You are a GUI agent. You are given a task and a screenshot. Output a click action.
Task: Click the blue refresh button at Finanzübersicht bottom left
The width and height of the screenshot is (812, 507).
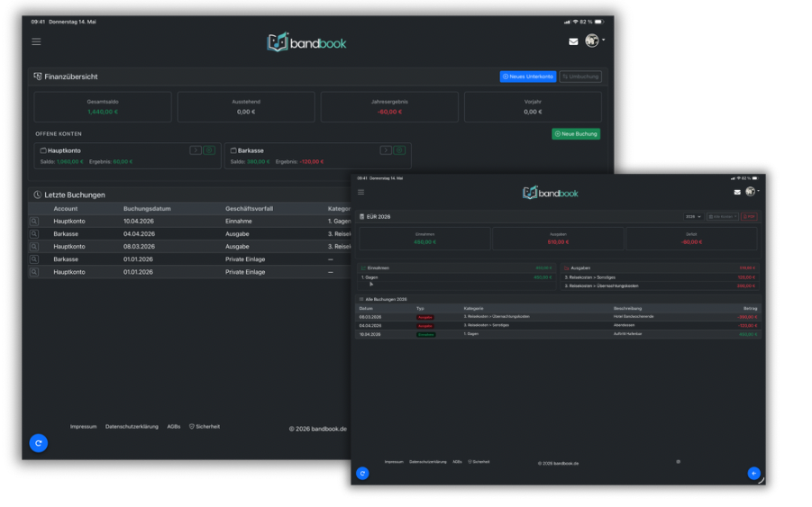[39, 443]
